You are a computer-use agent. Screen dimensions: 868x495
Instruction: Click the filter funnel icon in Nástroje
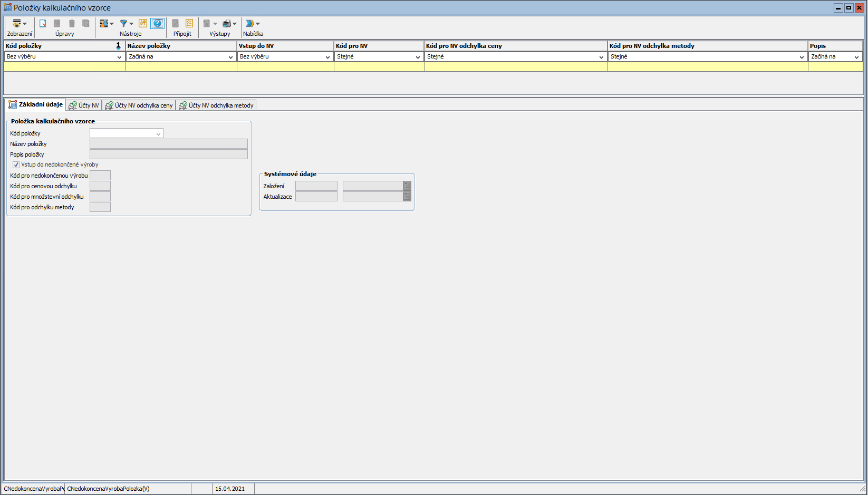123,24
